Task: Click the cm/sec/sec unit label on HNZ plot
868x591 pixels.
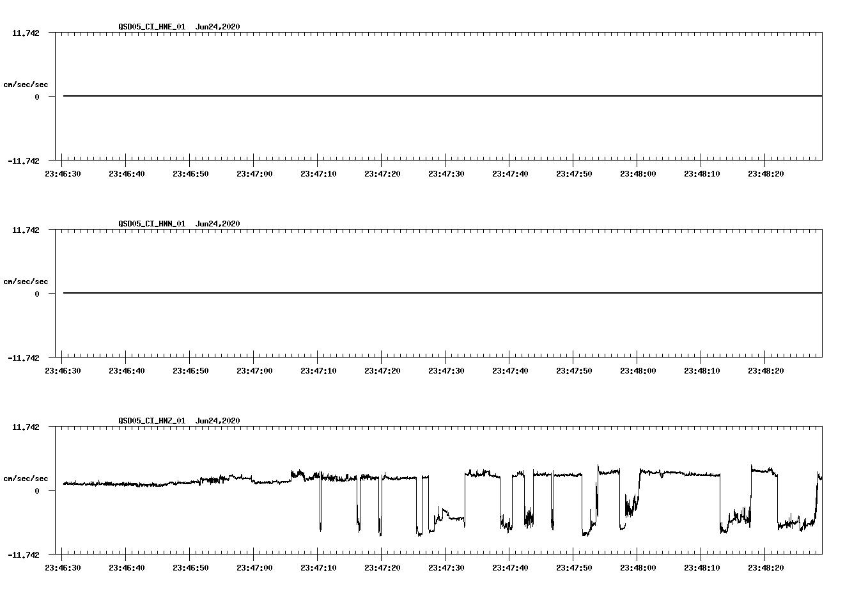Action: (26, 478)
